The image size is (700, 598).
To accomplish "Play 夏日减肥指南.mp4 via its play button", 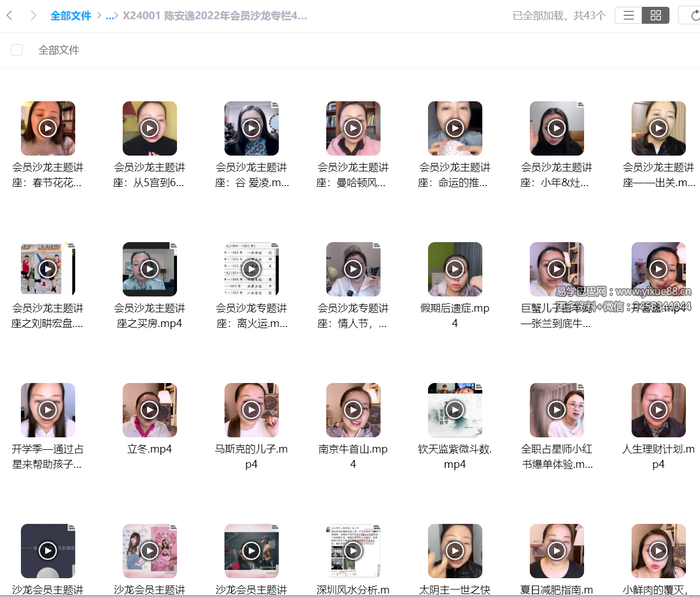I will (556, 550).
